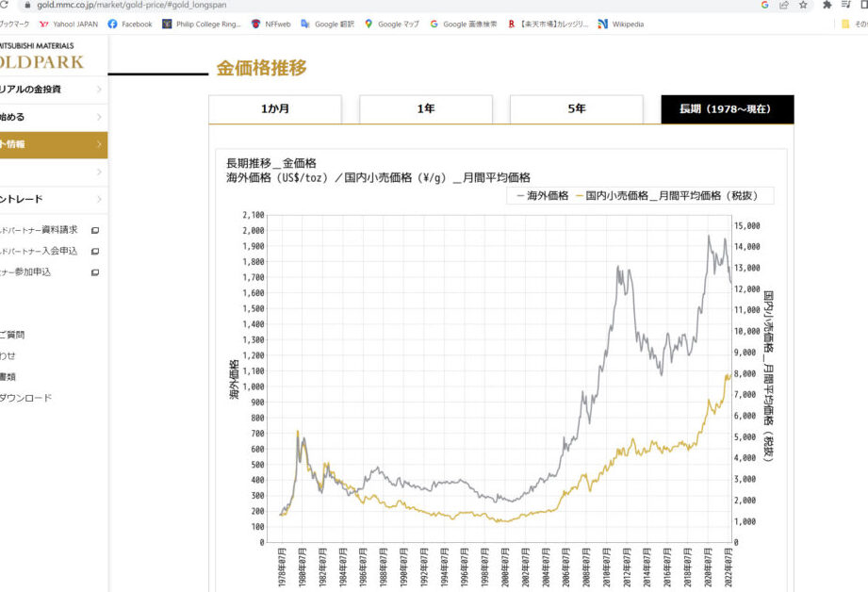Open the Google 翻訳 bookmark
This screenshot has height=592, width=868.
click(327, 25)
